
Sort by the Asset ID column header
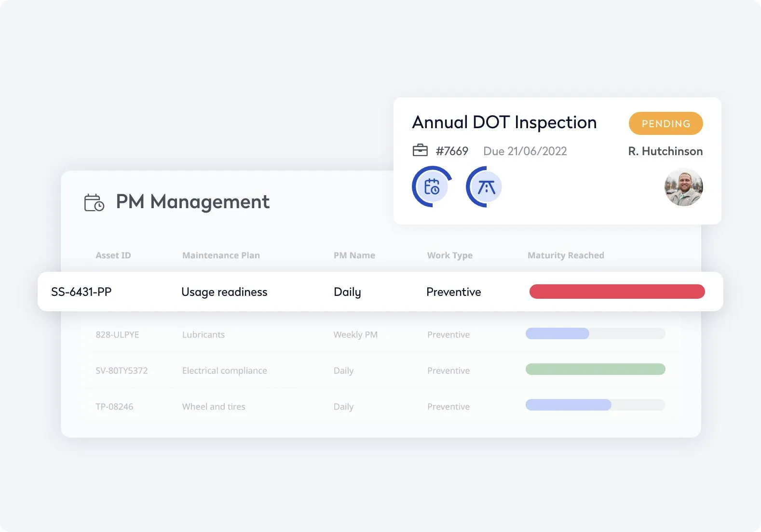click(x=113, y=255)
